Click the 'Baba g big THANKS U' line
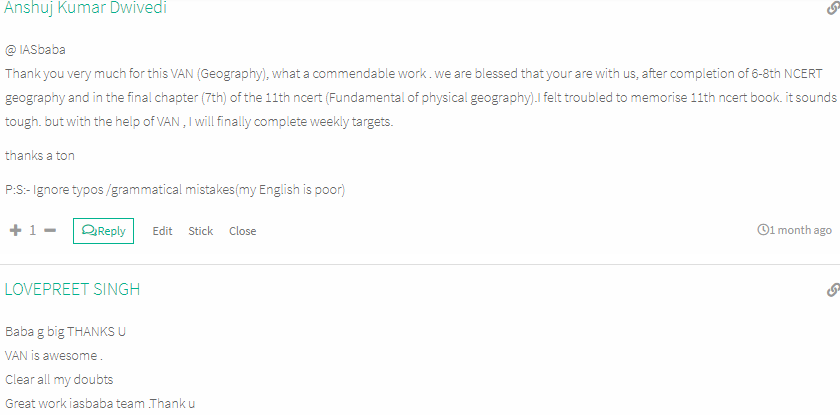 click(x=65, y=331)
